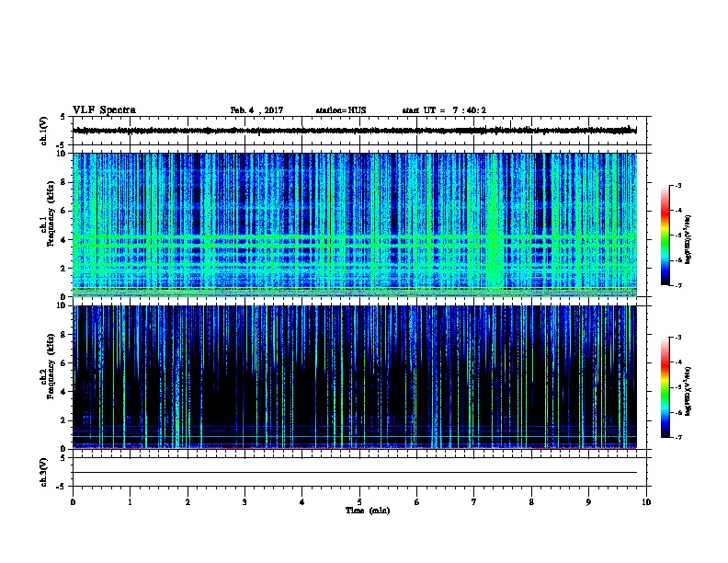Click the log(PSD) label beside the ch.1 colorbar
Screen dimensions: 728x563
[688, 240]
